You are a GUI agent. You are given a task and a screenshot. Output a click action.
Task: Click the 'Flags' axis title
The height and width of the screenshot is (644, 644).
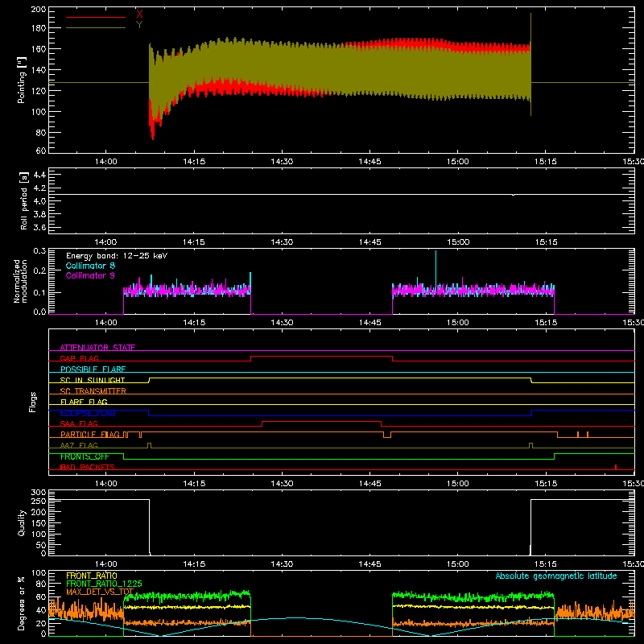tap(32, 402)
